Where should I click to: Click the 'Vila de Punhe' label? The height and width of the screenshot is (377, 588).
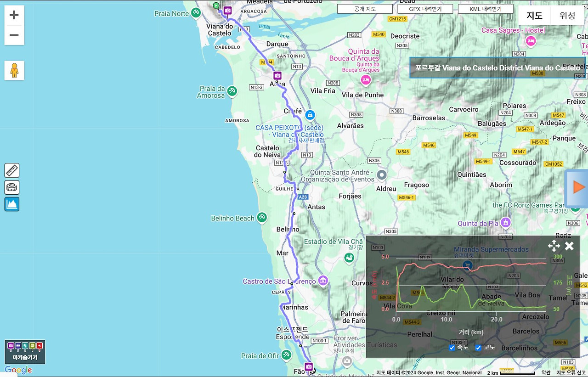coord(363,95)
